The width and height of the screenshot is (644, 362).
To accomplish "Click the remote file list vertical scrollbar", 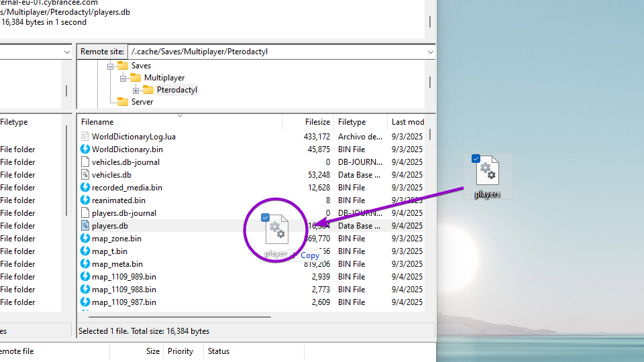I will pos(430,135).
